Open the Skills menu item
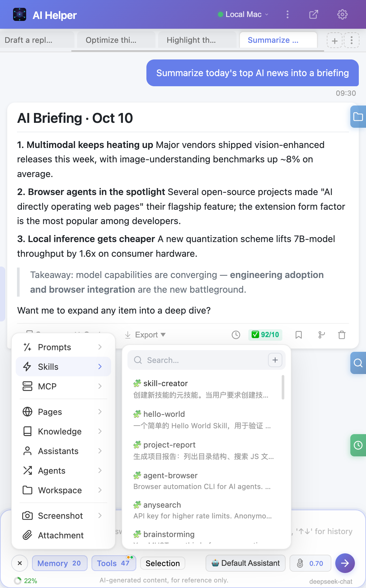 pyautogui.click(x=63, y=367)
